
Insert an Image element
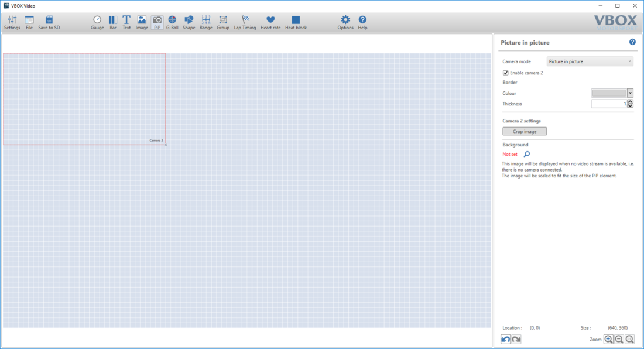tap(142, 23)
